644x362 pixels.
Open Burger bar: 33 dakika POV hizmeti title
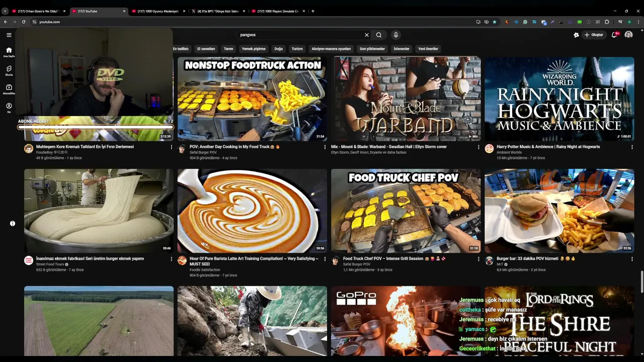pyautogui.click(x=536, y=258)
